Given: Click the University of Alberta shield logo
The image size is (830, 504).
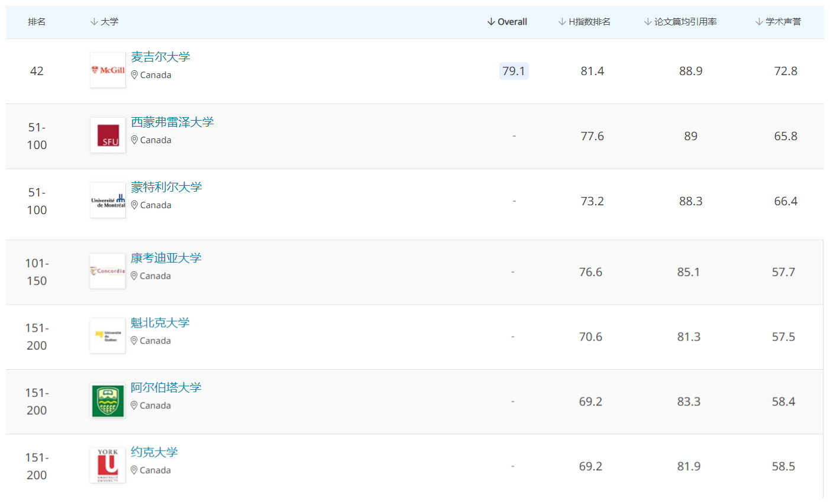Looking at the screenshot, I should [108, 401].
